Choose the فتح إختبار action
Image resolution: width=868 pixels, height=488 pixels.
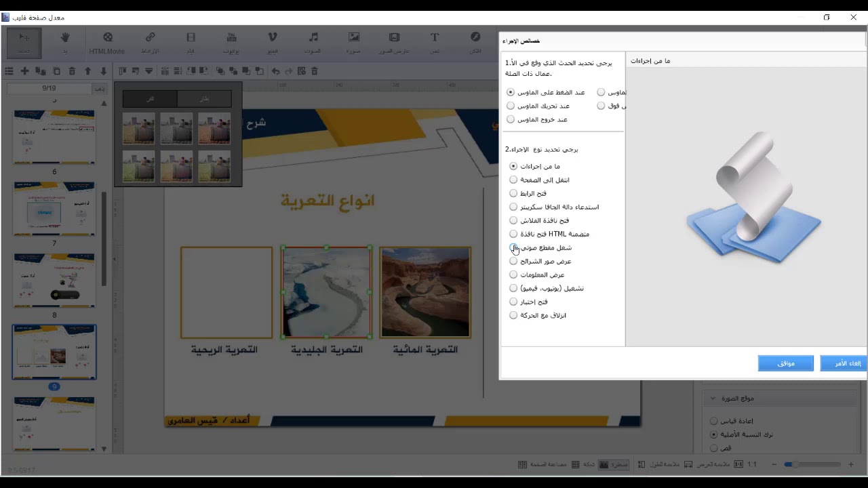(528, 302)
